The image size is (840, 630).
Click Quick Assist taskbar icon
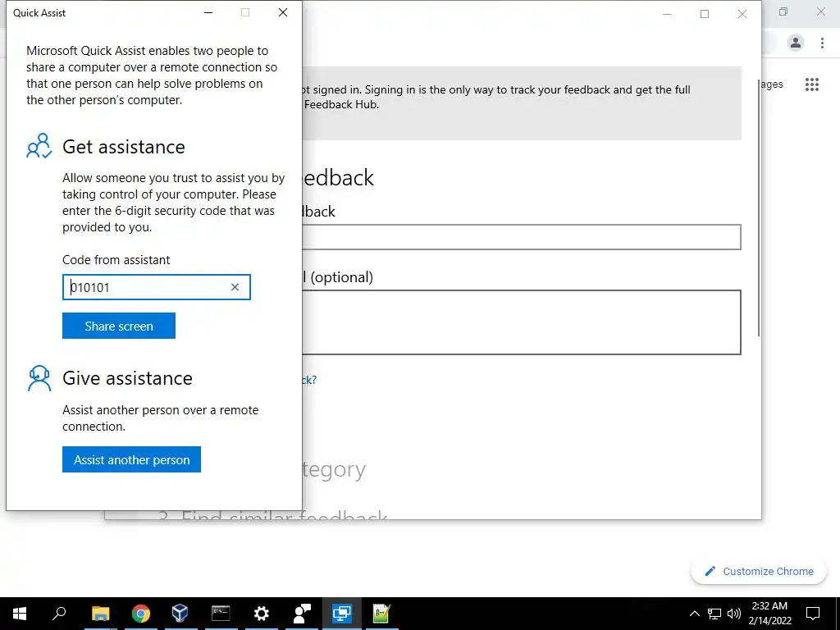pyautogui.click(x=342, y=614)
